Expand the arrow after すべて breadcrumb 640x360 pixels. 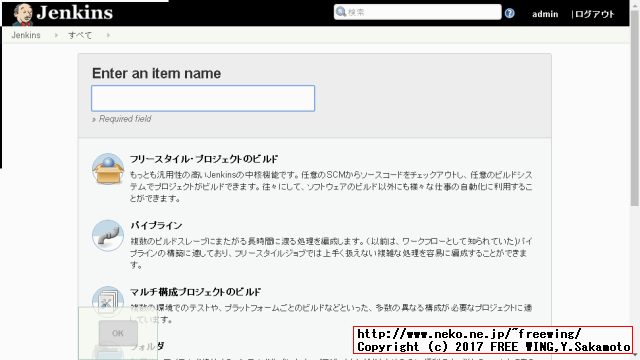coord(108,35)
